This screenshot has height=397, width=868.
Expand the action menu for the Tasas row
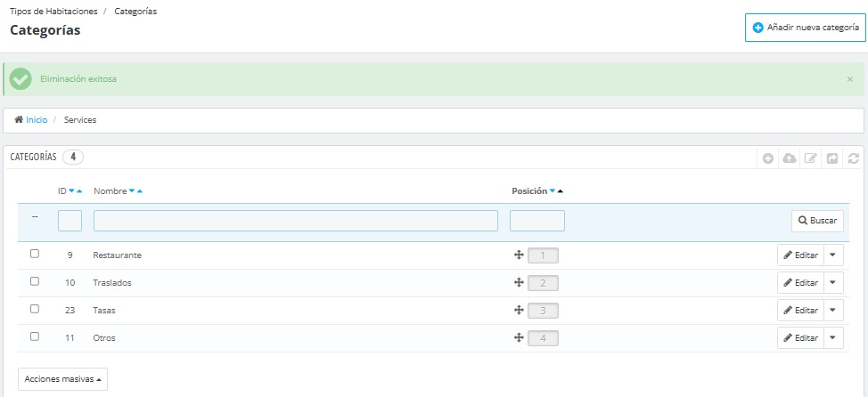(x=833, y=311)
